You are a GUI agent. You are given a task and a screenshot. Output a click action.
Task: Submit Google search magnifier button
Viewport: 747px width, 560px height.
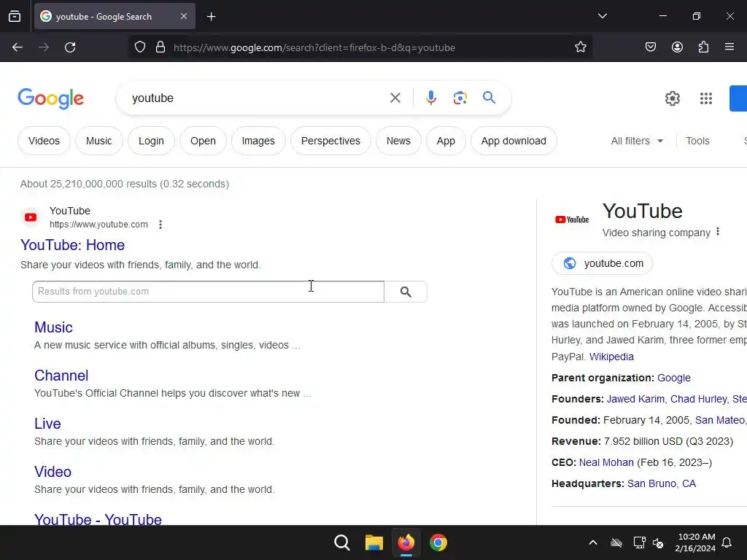coord(489,98)
